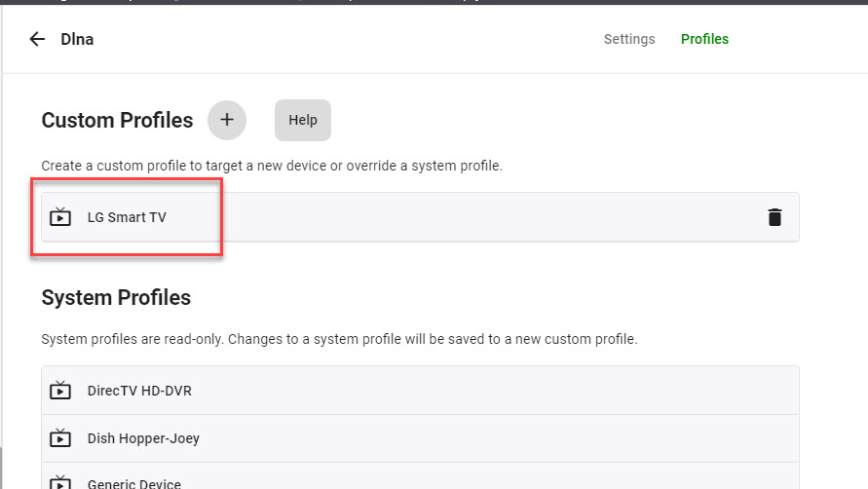The image size is (868, 489).
Task: Click the custom profile description text
Action: 272,166
